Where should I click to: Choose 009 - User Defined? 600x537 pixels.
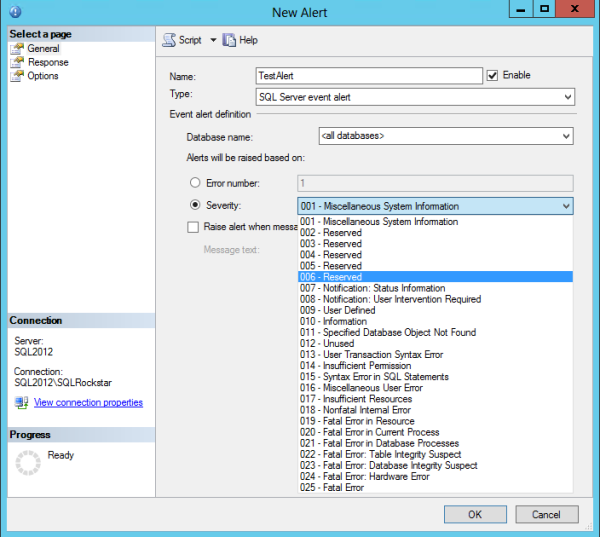click(435, 310)
